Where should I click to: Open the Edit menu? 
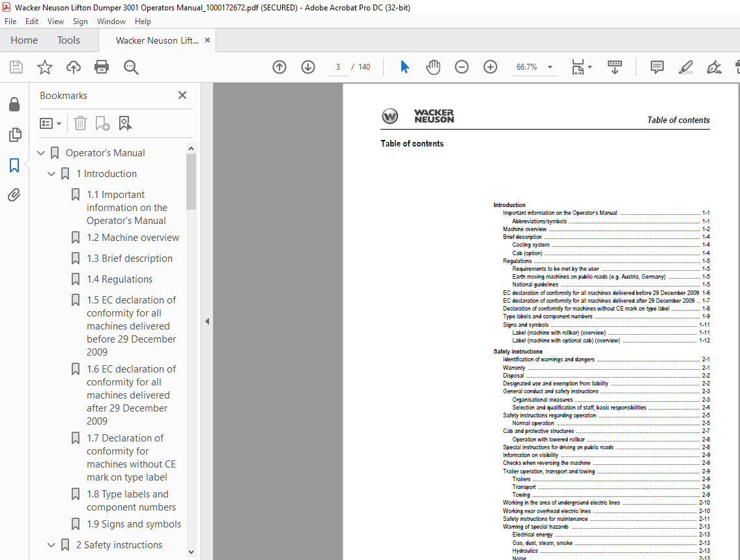tap(32, 21)
